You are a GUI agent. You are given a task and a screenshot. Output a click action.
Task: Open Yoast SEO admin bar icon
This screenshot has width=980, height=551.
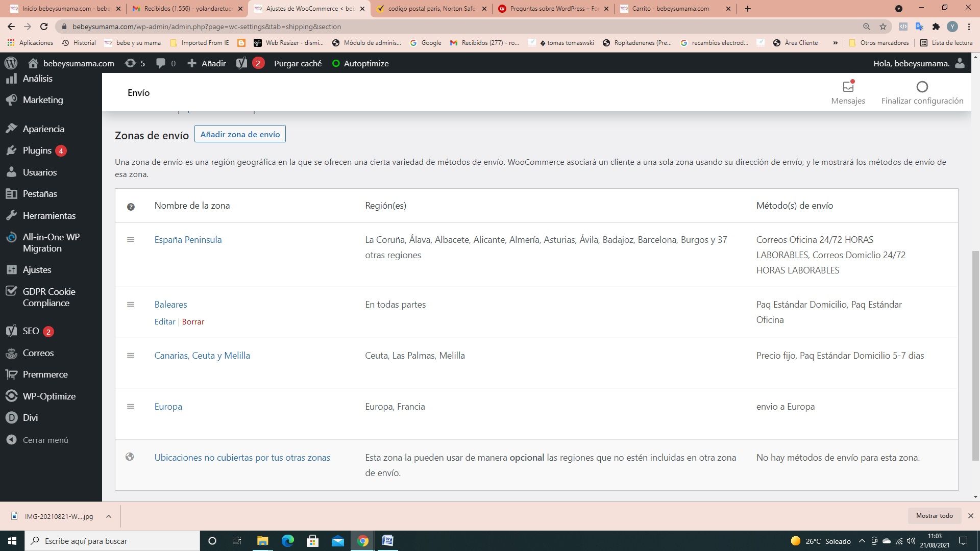241,63
